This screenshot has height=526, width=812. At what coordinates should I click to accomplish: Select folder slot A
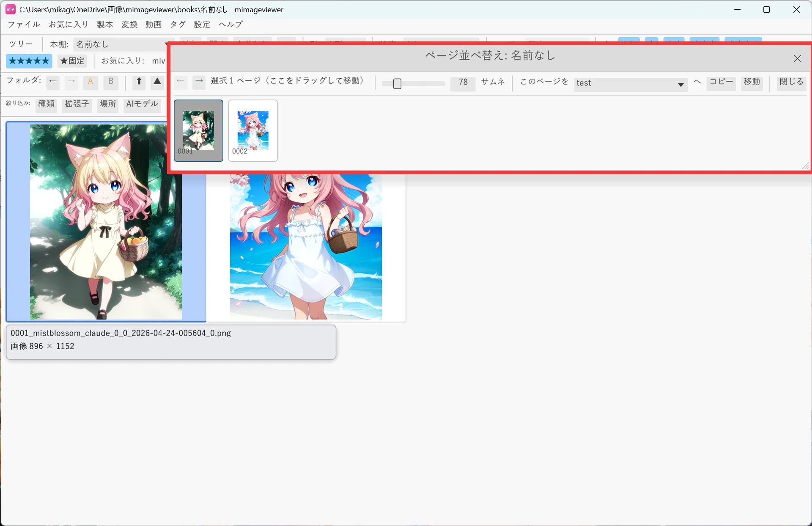[x=91, y=82]
